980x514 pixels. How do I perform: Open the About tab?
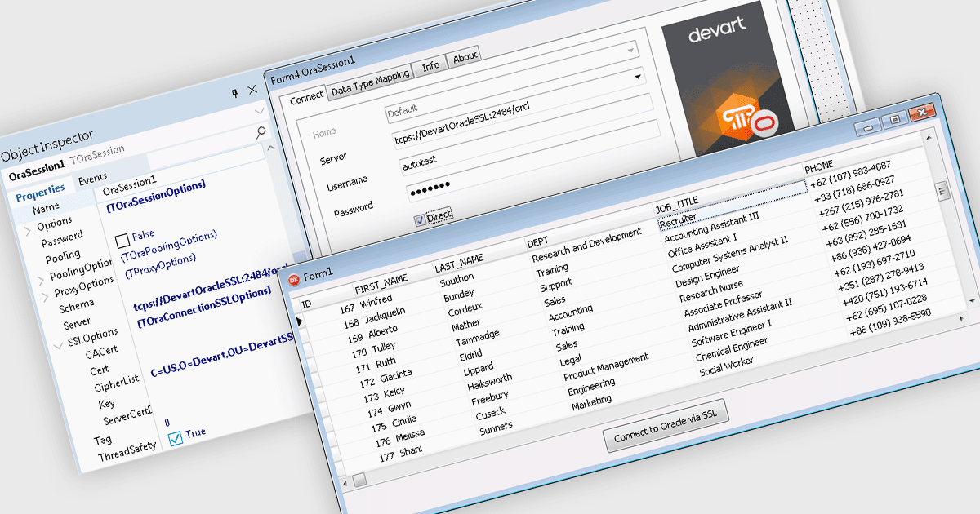click(x=465, y=57)
